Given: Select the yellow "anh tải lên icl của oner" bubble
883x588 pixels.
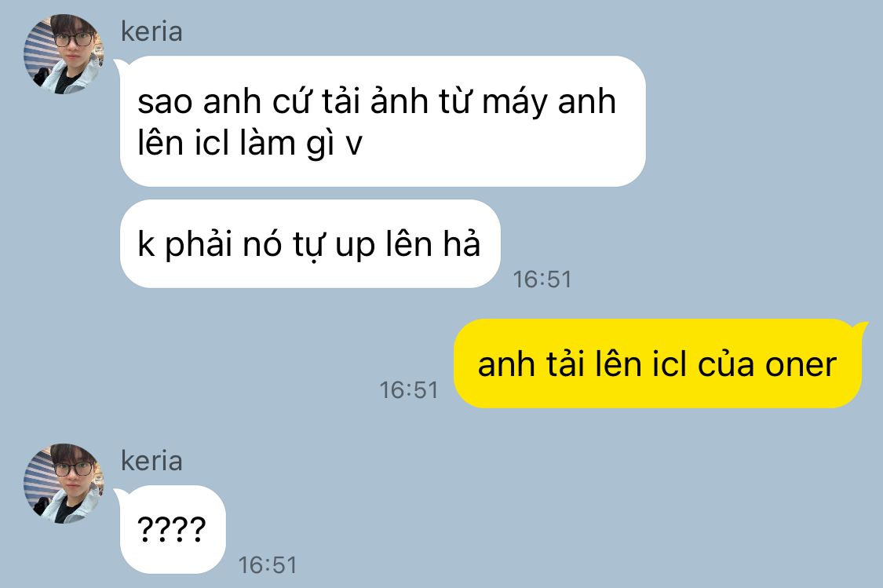Looking at the screenshot, I should tap(658, 363).
